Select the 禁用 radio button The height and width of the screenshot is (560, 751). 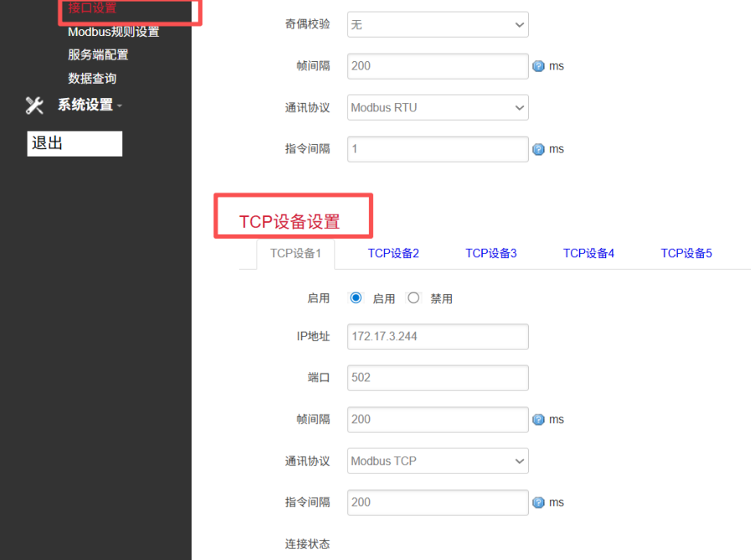point(413,298)
